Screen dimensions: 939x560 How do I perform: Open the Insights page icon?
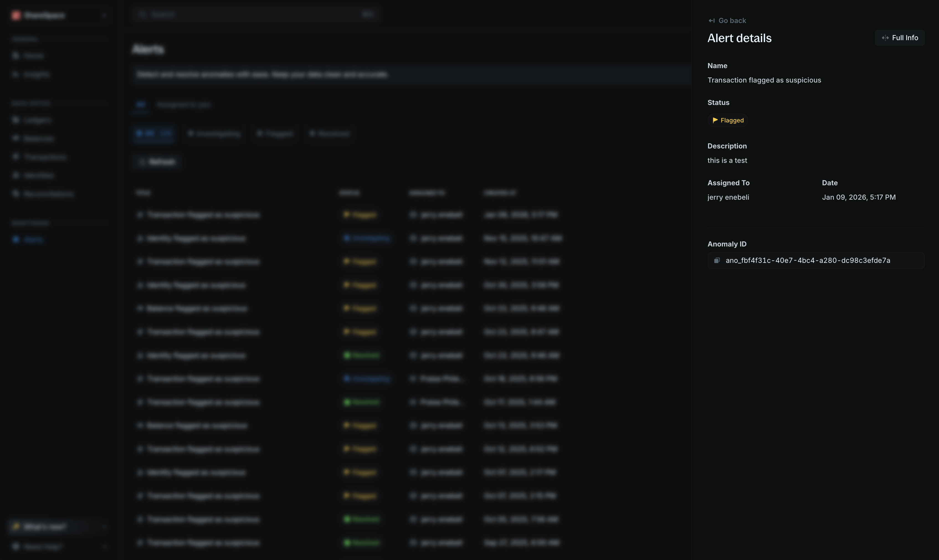pos(15,74)
